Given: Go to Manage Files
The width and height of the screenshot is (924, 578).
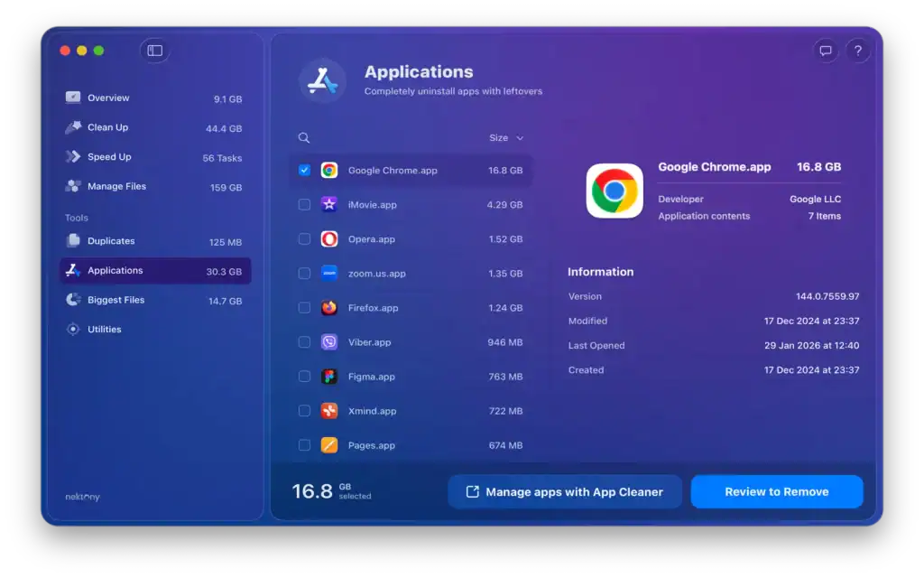Looking at the screenshot, I should tap(155, 186).
